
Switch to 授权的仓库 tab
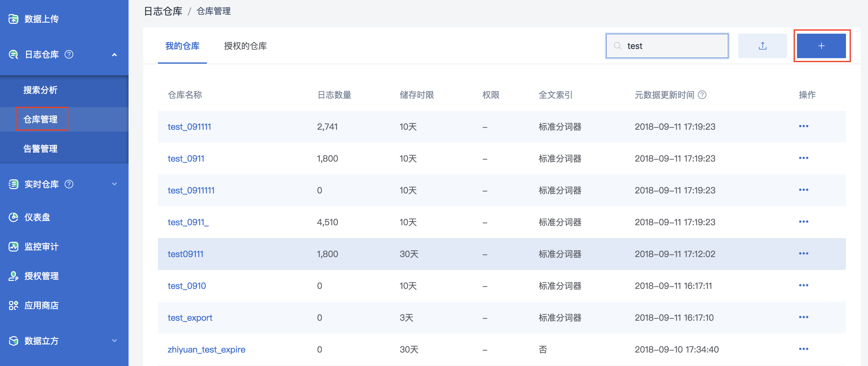point(245,46)
